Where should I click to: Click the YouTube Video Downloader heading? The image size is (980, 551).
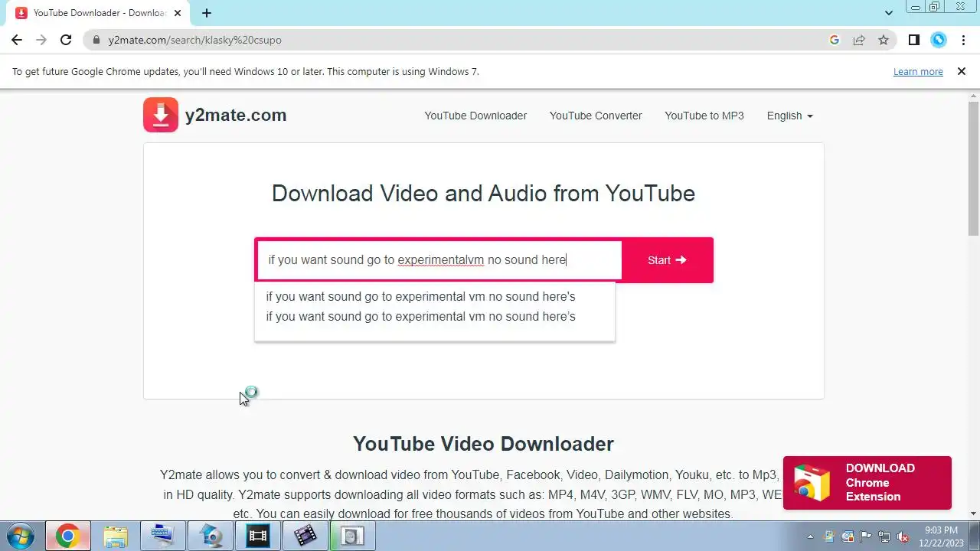483,444
